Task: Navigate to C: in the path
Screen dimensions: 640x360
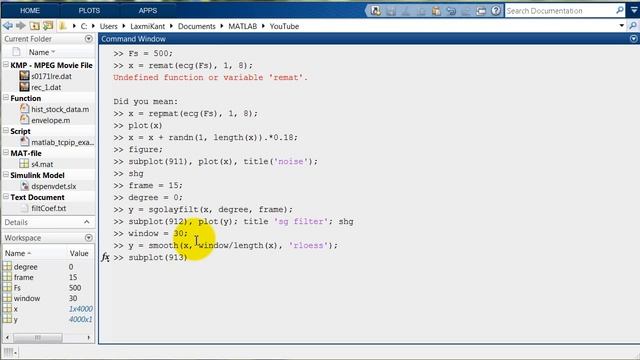Action: (83, 26)
